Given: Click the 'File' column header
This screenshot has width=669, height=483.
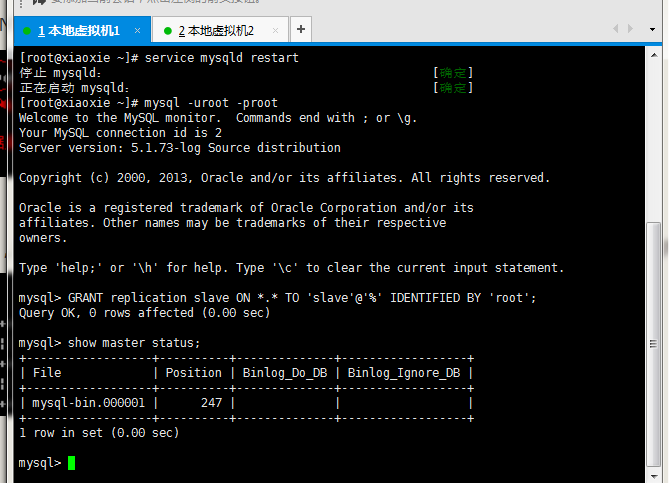Looking at the screenshot, I should 47,372.
